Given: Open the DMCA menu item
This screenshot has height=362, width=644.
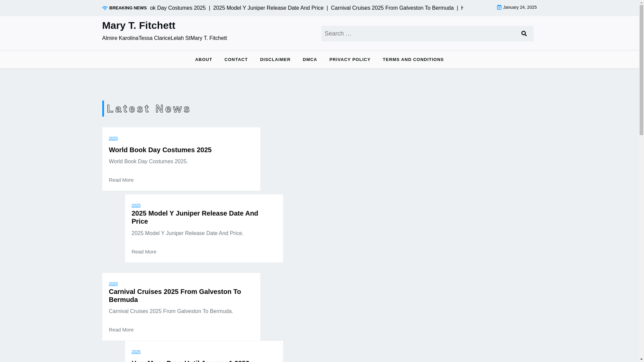Looking at the screenshot, I should point(310,60).
